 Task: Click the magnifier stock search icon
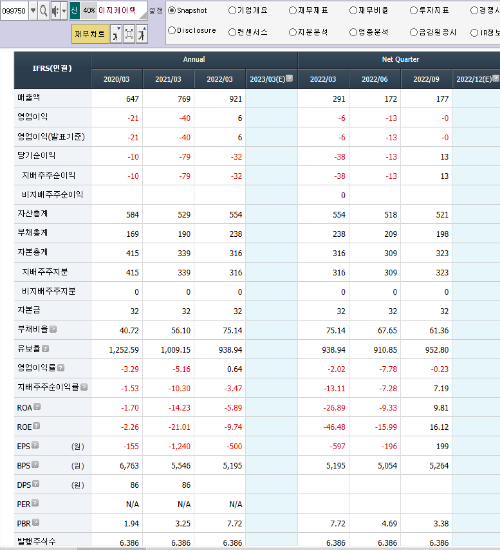point(44,11)
